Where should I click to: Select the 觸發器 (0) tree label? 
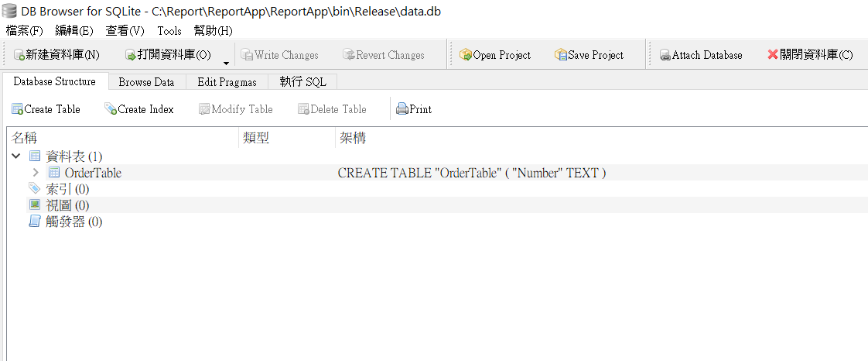coord(74,222)
